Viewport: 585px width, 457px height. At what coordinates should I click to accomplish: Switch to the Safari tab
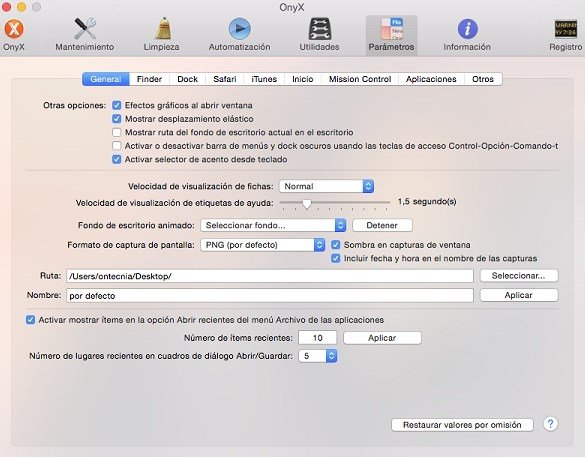(225, 79)
